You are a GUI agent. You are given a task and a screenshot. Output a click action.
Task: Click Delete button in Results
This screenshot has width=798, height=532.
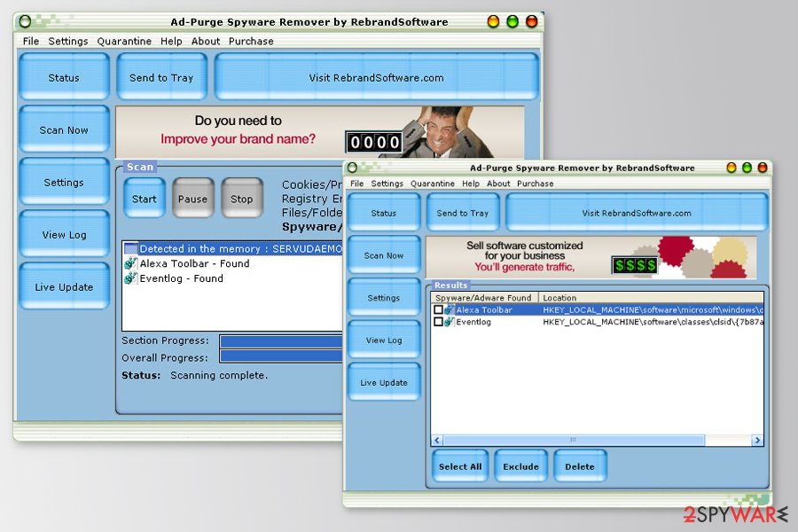(580, 466)
